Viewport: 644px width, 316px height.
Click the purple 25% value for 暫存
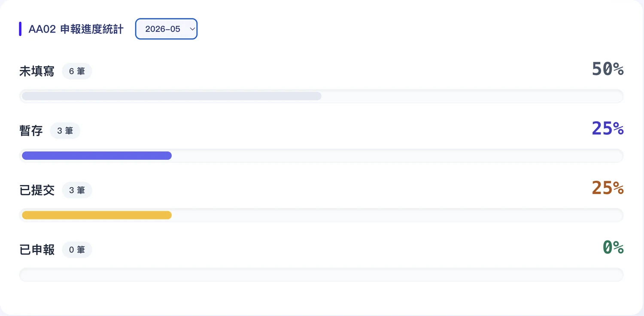pos(608,128)
